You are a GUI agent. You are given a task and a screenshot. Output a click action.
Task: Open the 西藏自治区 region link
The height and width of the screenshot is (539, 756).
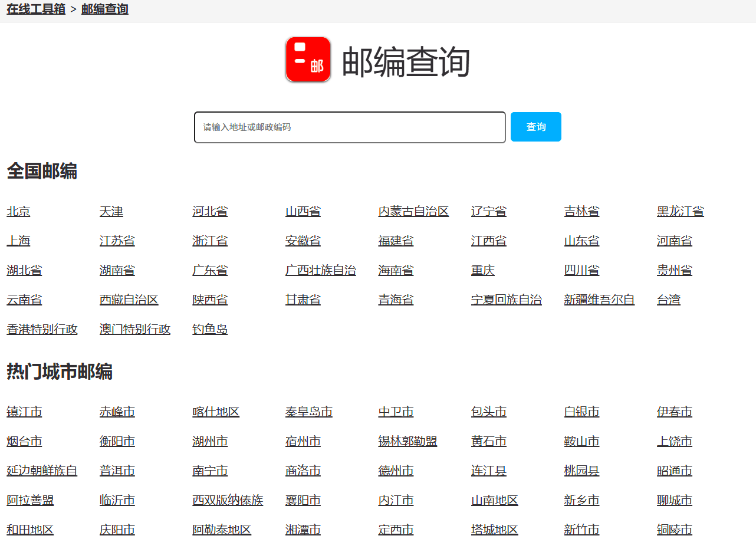point(129,300)
